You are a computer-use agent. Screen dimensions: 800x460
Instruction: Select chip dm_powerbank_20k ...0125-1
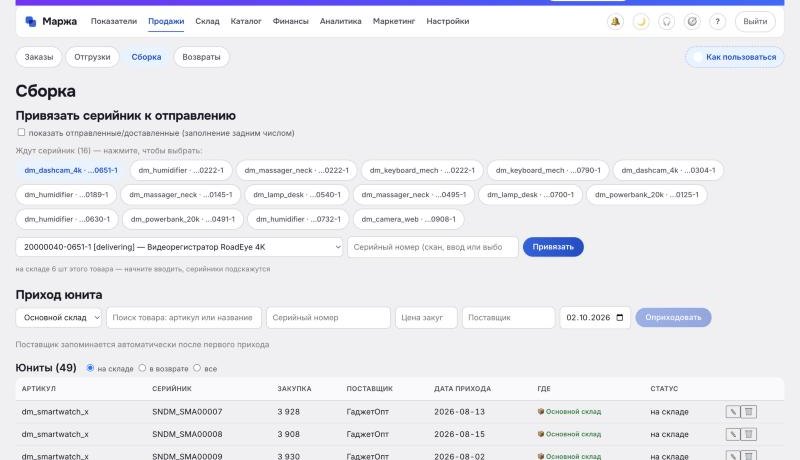tap(647, 195)
